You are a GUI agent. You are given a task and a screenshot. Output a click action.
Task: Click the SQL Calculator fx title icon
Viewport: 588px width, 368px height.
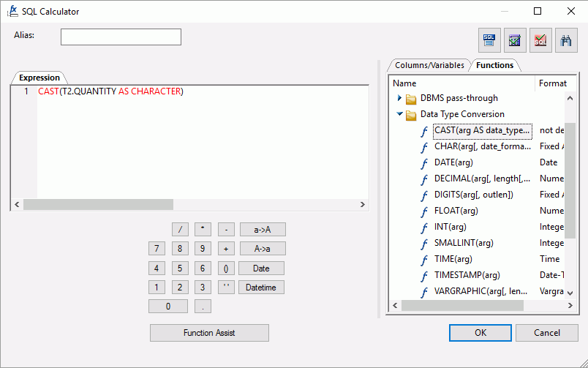[12, 11]
